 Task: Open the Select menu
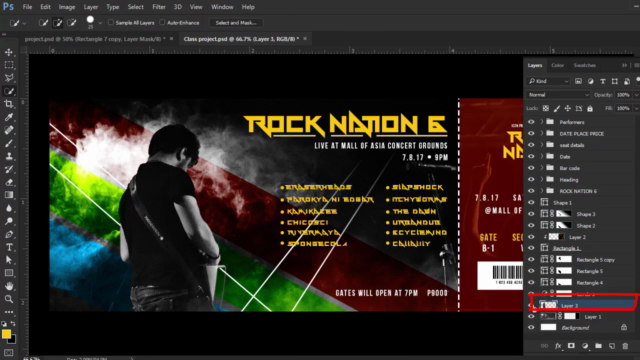(x=135, y=7)
